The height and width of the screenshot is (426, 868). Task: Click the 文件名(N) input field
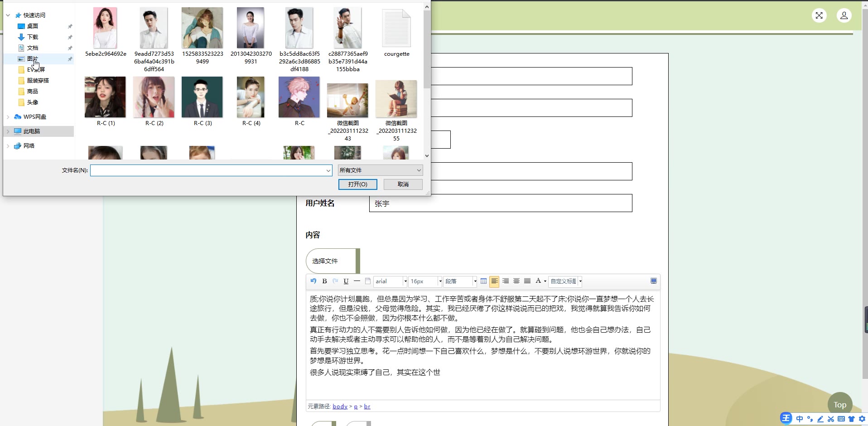pos(211,170)
